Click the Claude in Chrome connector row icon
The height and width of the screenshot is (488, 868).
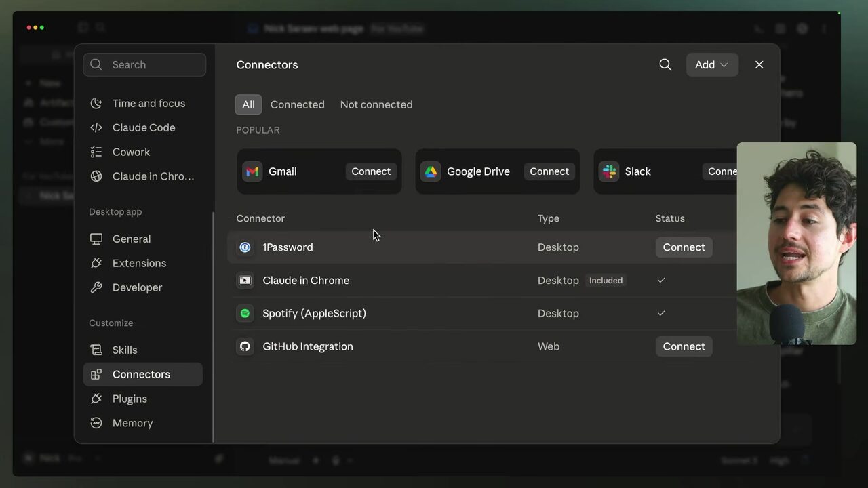pos(245,281)
